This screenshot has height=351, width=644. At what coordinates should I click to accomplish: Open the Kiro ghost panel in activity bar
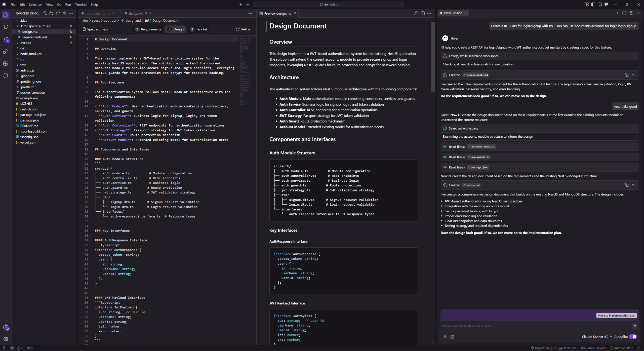6,75
